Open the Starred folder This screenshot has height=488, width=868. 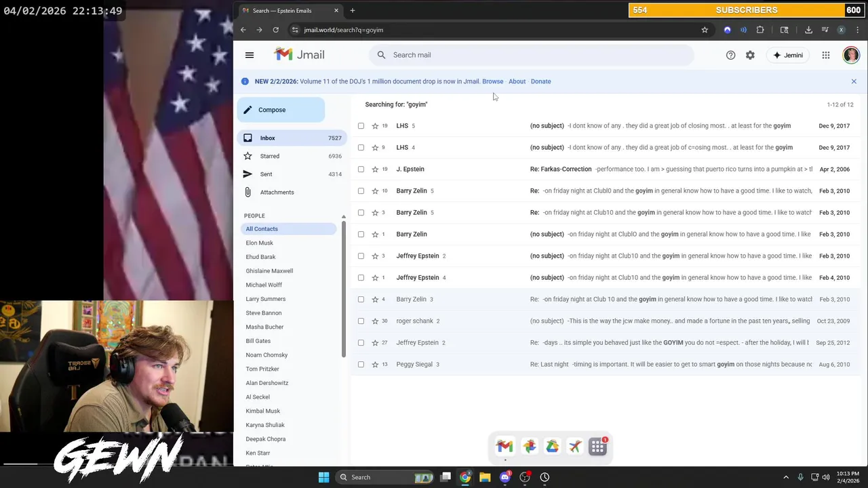coord(292,156)
